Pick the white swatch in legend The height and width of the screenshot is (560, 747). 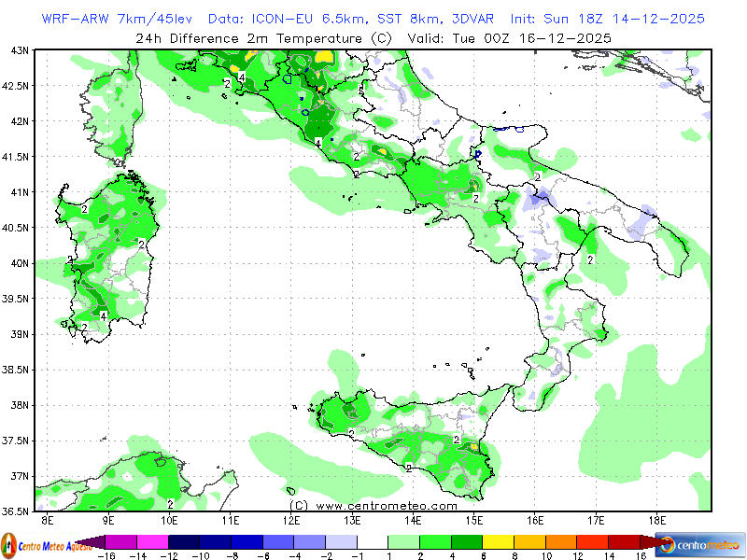pyautogui.click(x=373, y=540)
